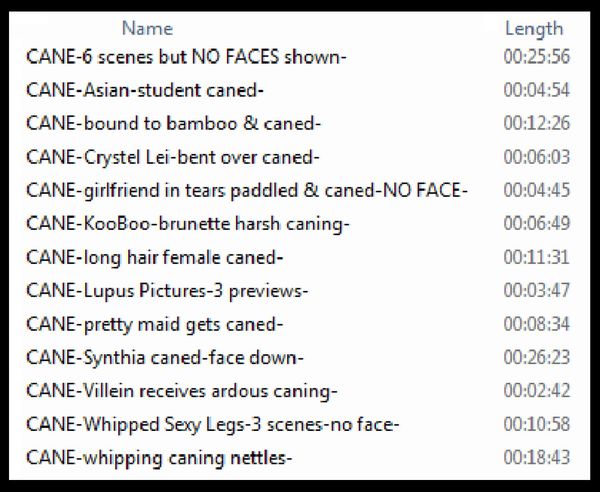Click the 00:18:43 length value
This screenshot has width=600, height=492.
[536, 458]
